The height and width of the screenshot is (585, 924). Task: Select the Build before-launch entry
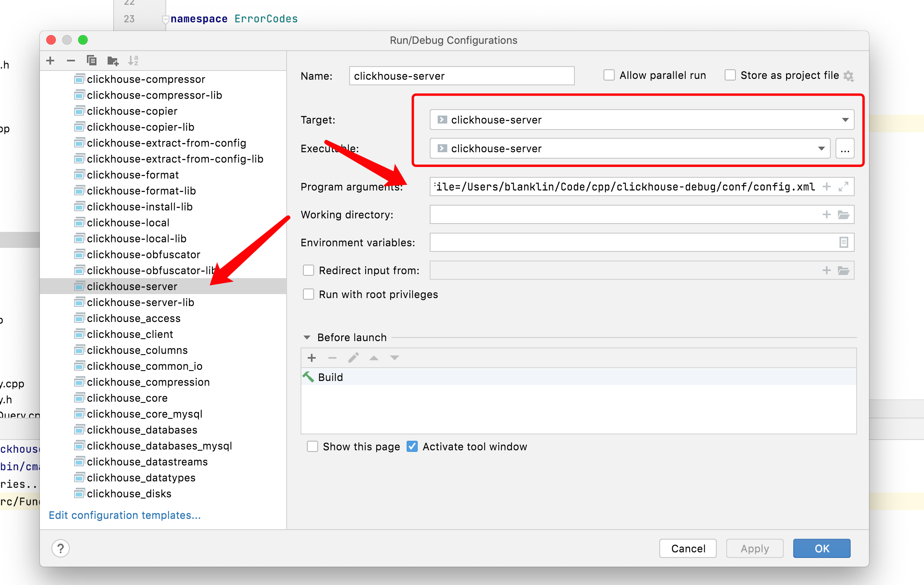(578, 377)
